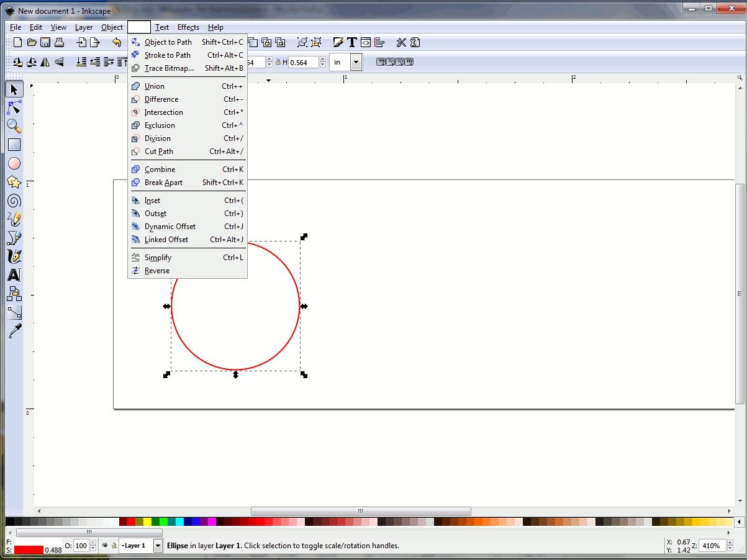747x560 pixels.
Task: Toggle first affect button (stroke width scaling)
Action: [x=381, y=62]
